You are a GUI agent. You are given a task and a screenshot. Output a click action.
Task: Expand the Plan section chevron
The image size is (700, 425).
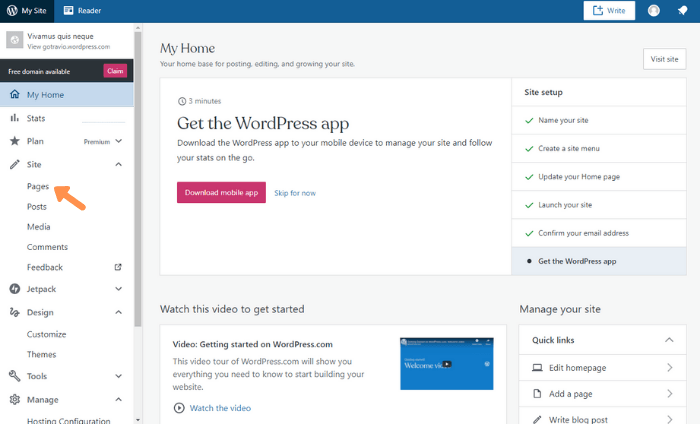118,141
